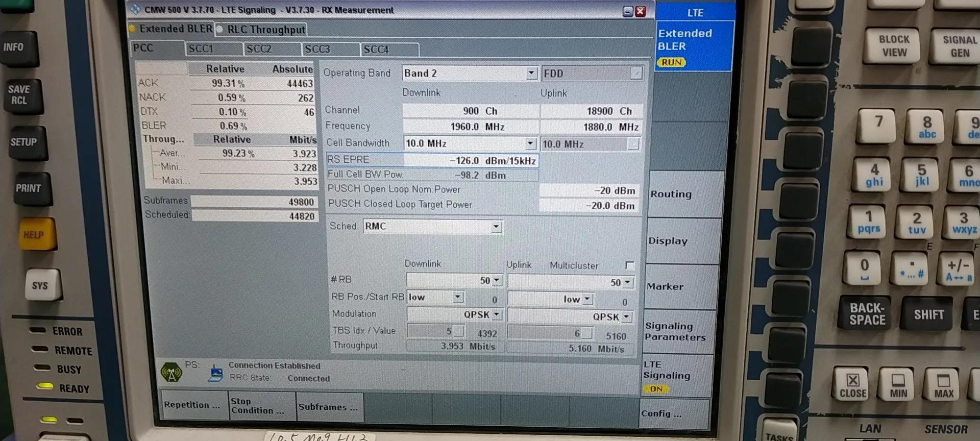Expand downlink Cell Bandwidth dropdown

click(x=530, y=143)
